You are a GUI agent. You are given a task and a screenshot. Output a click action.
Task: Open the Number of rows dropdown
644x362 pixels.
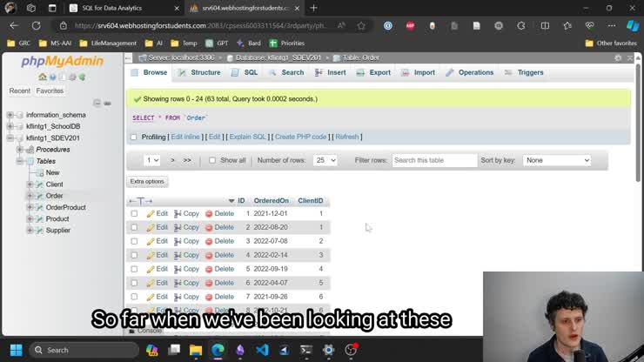(325, 161)
